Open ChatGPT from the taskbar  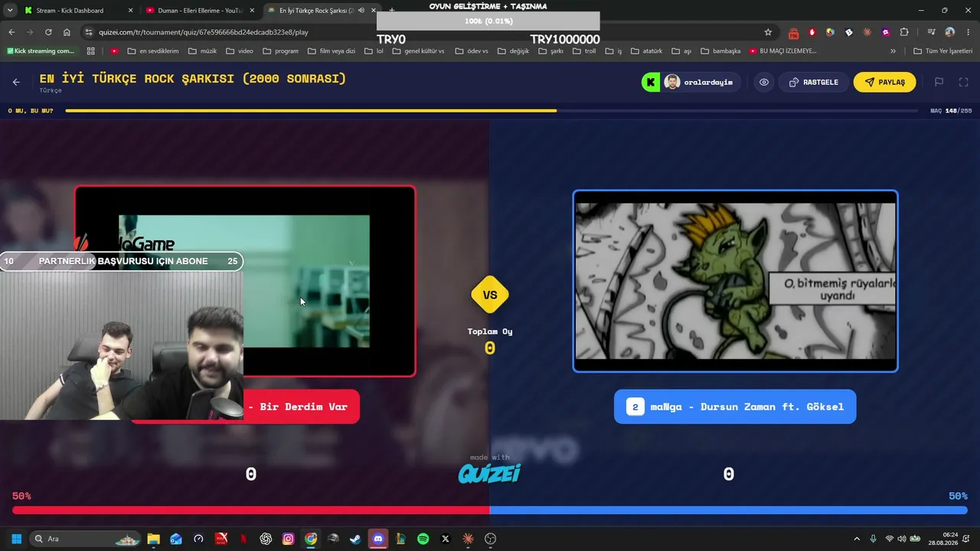[266, 539]
